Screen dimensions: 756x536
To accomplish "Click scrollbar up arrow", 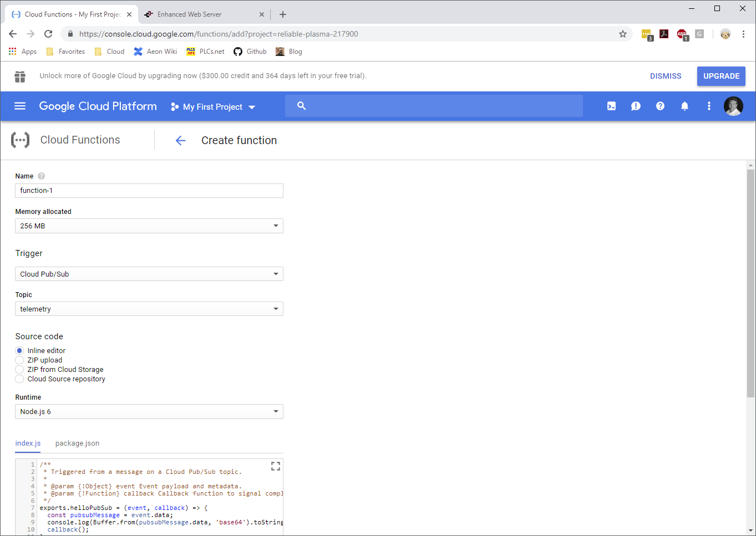I will click(x=750, y=165).
